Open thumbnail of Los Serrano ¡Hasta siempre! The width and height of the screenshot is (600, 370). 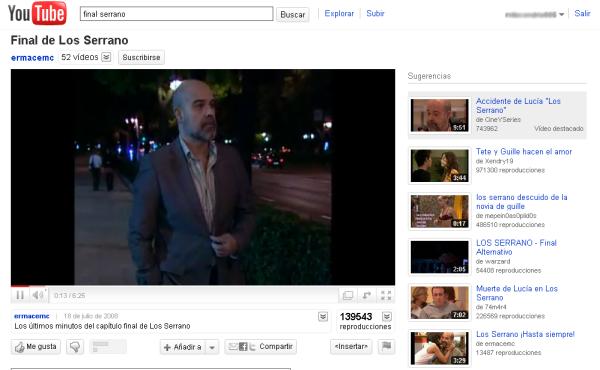[439, 348]
